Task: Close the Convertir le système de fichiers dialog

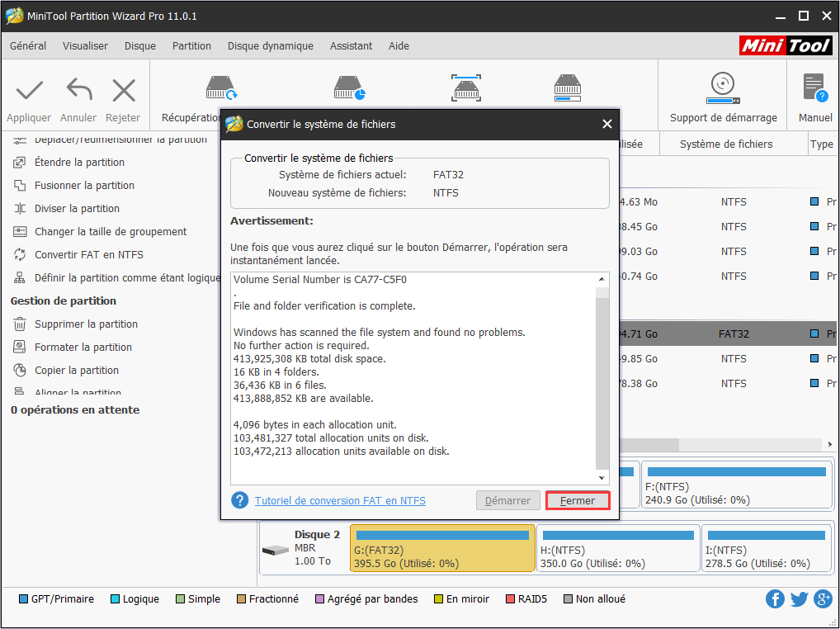Action: 607,125
